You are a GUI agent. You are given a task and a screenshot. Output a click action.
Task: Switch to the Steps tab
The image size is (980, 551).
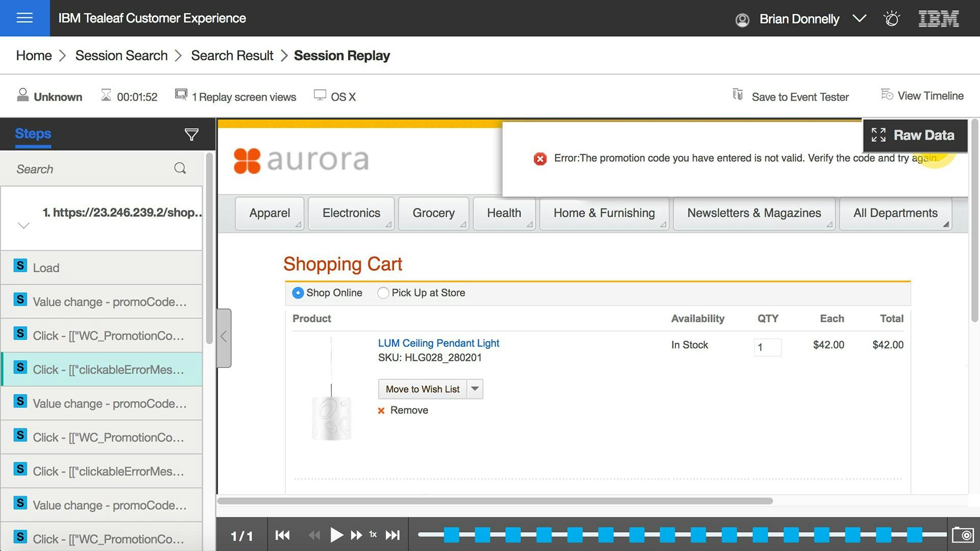(x=32, y=134)
